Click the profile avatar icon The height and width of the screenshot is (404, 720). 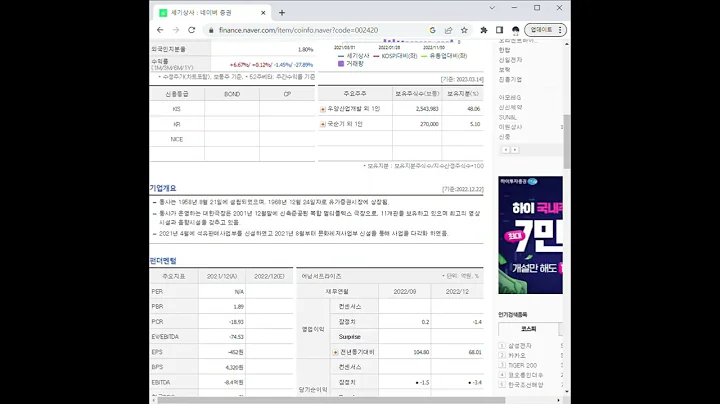pyautogui.click(x=515, y=30)
